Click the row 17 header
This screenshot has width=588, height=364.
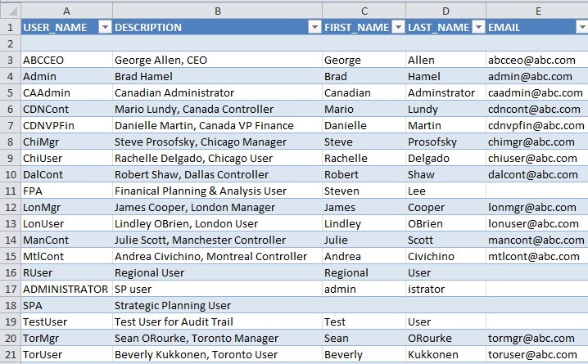click(x=10, y=289)
